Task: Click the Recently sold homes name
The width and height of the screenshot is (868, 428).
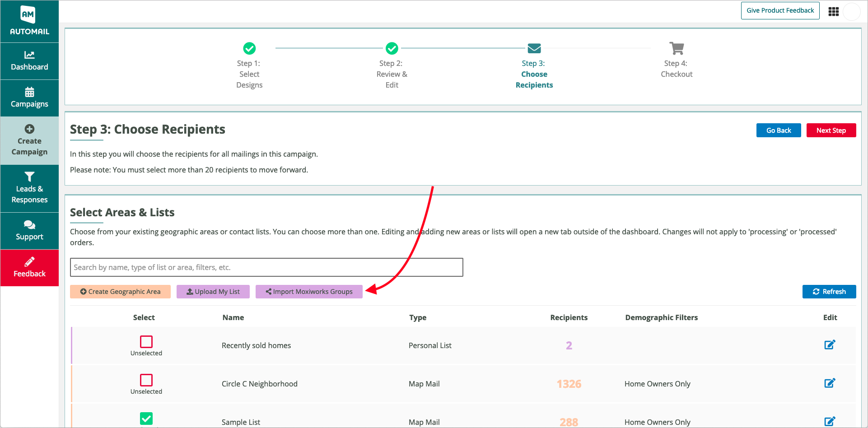Action: pos(256,345)
